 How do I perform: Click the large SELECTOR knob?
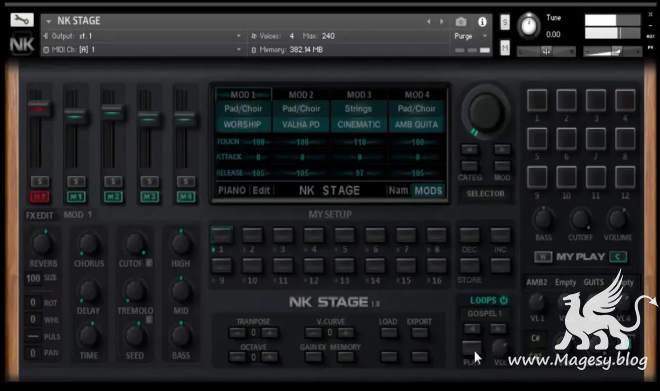pyautogui.click(x=485, y=111)
